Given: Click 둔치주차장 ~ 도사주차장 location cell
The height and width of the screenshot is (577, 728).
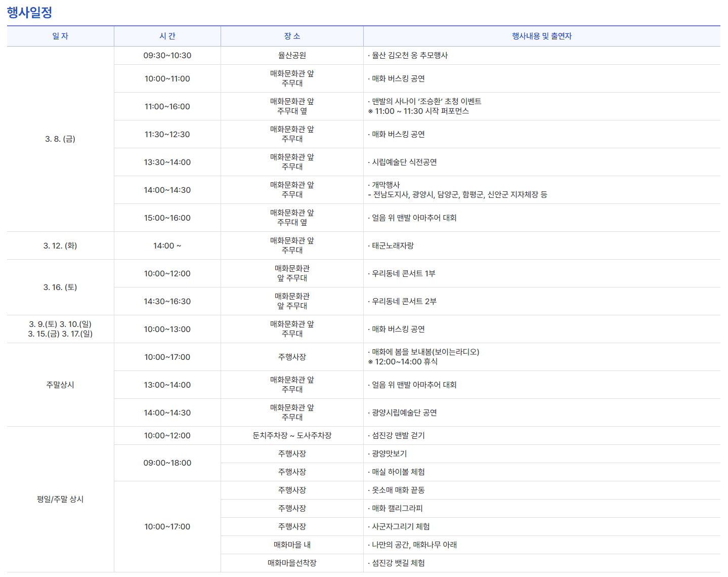Looking at the screenshot, I should pyautogui.click(x=292, y=435).
